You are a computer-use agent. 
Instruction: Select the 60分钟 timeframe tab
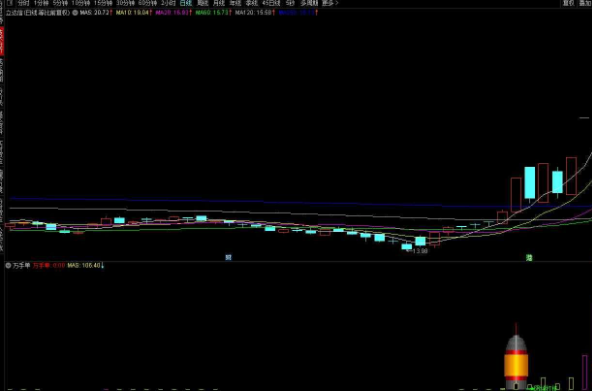[x=148, y=3]
